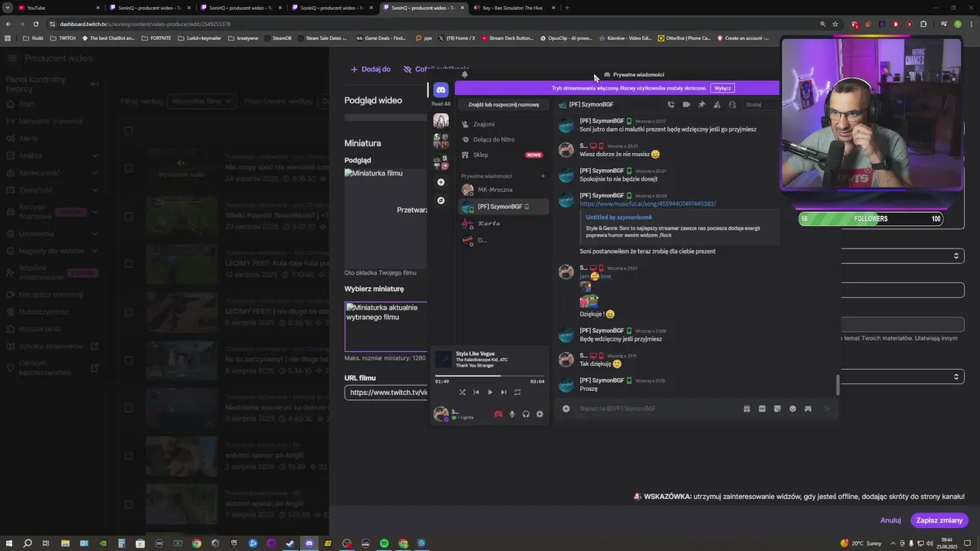Create a new DM with plus icon

click(543, 176)
